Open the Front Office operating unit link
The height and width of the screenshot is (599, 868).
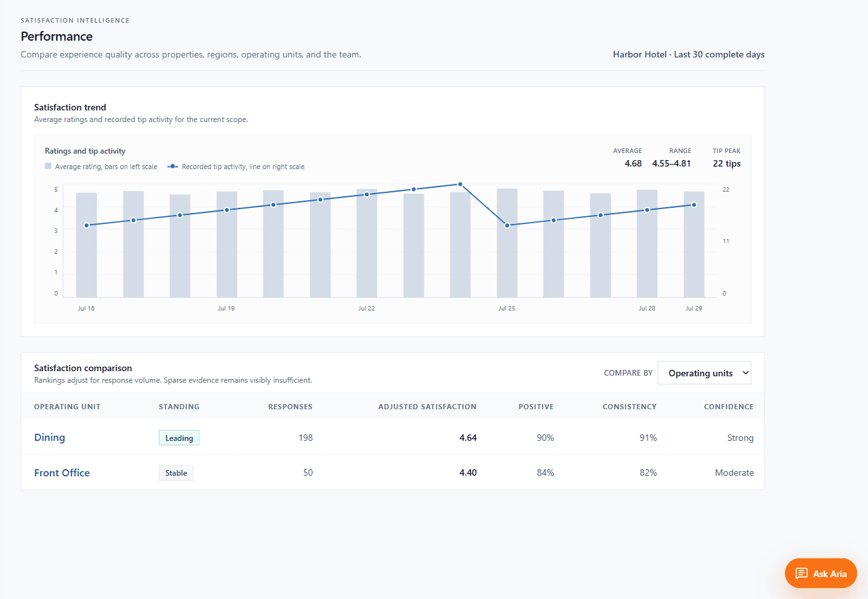point(62,473)
